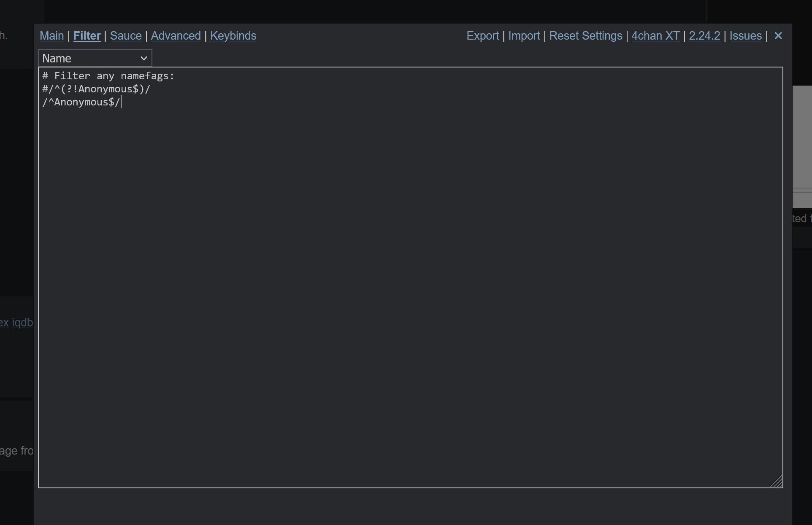The height and width of the screenshot is (525, 812).
Task: Open the Sauce tab
Action: pos(126,36)
